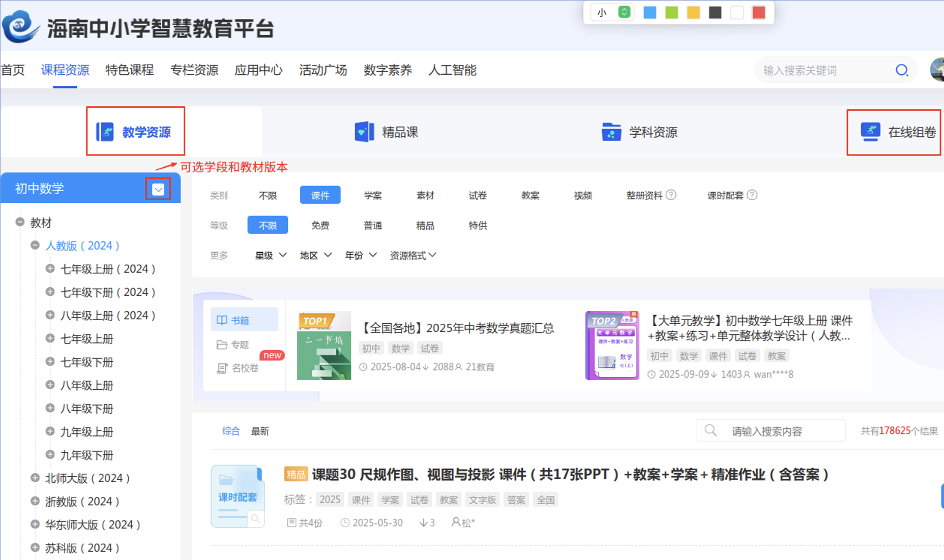Screen dimensions: 944x560
Task: Click the search magnifier icon in top bar
Action: tap(901, 70)
